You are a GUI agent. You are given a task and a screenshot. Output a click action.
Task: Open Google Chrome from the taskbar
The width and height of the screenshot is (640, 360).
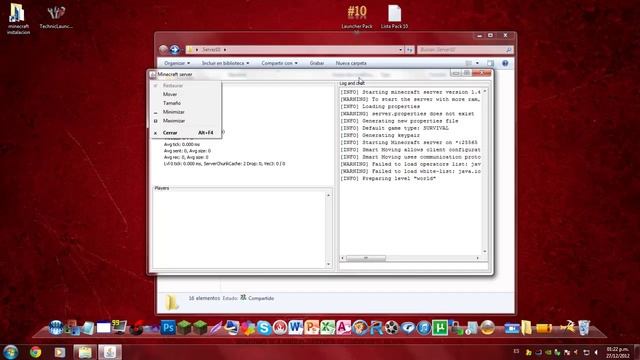36,352
